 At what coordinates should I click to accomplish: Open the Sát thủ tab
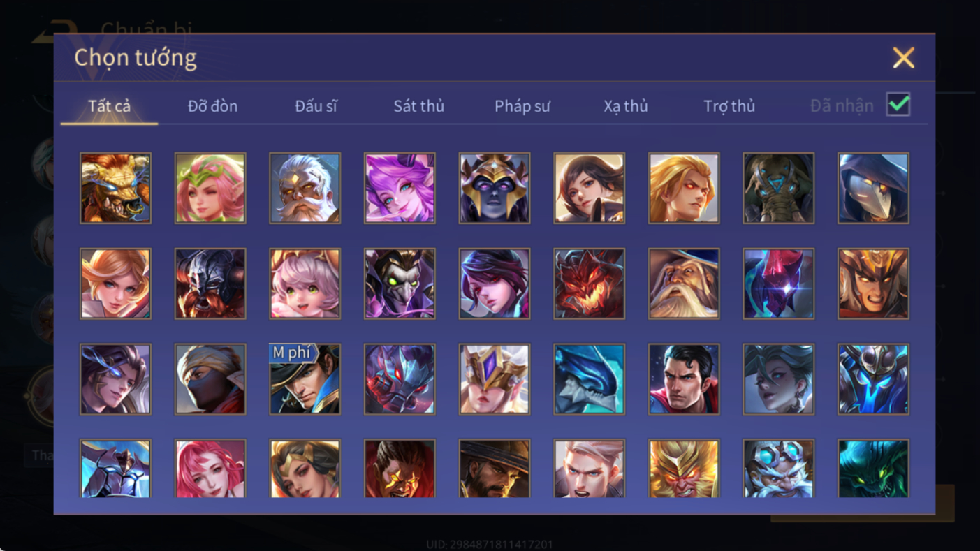tap(418, 106)
